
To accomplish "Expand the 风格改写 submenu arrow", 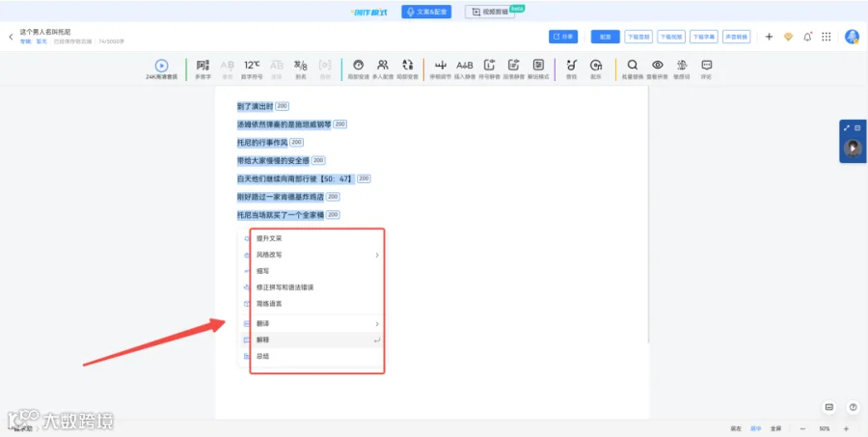I will [x=377, y=256].
